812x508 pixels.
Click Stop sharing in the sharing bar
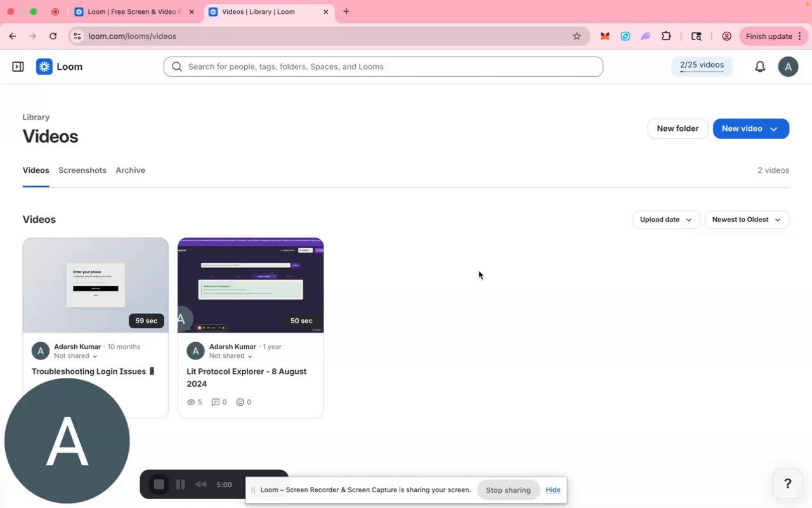[508, 490]
